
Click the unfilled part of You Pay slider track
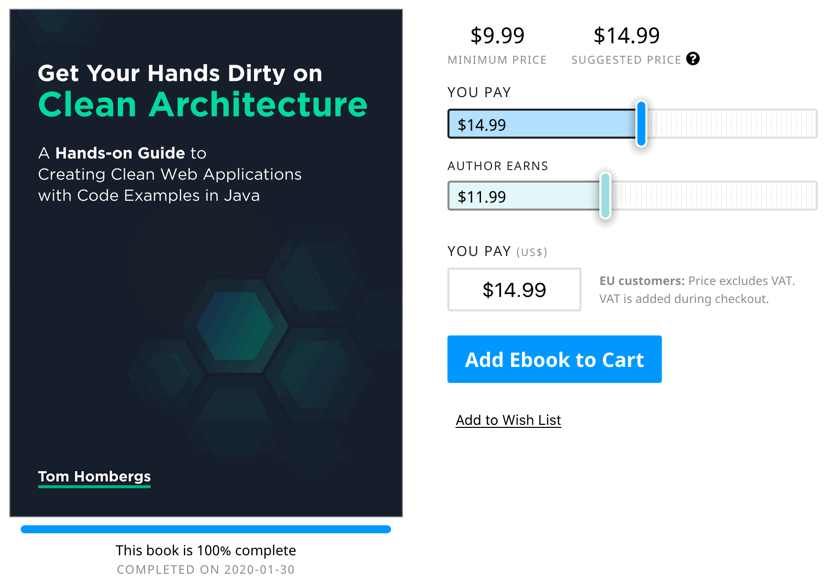(x=732, y=124)
